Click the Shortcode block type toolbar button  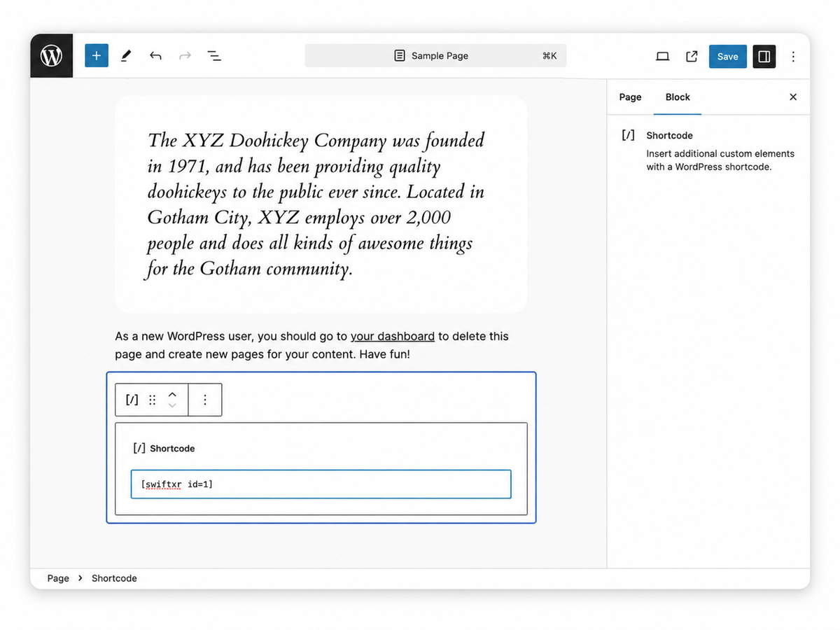pos(132,400)
